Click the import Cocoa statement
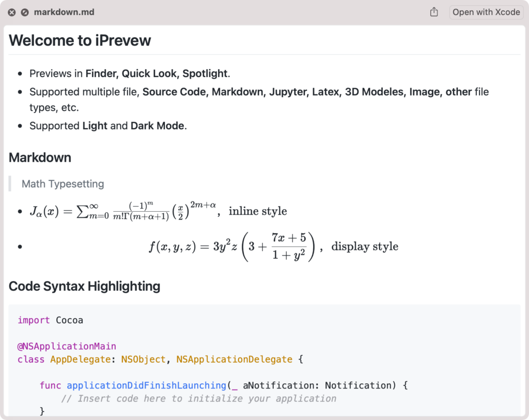Image resolution: width=529 pixels, height=420 pixels. pyautogui.click(x=50, y=320)
